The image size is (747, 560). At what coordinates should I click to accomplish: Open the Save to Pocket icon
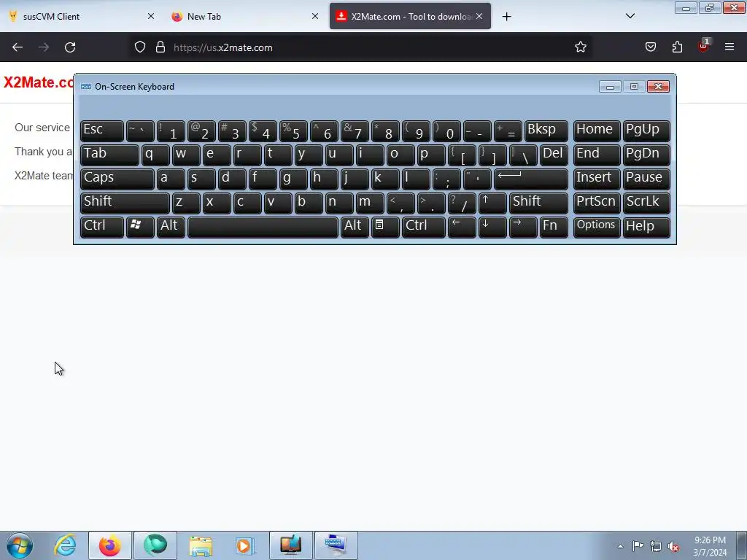[651, 47]
